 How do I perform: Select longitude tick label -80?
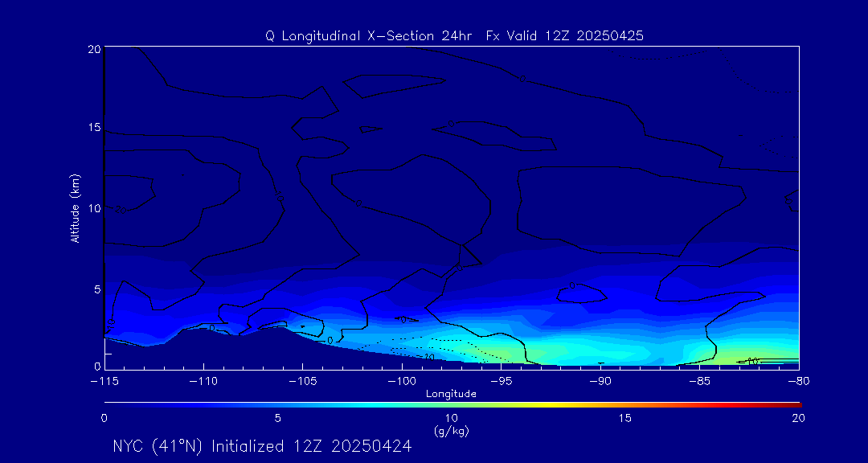pos(798,381)
